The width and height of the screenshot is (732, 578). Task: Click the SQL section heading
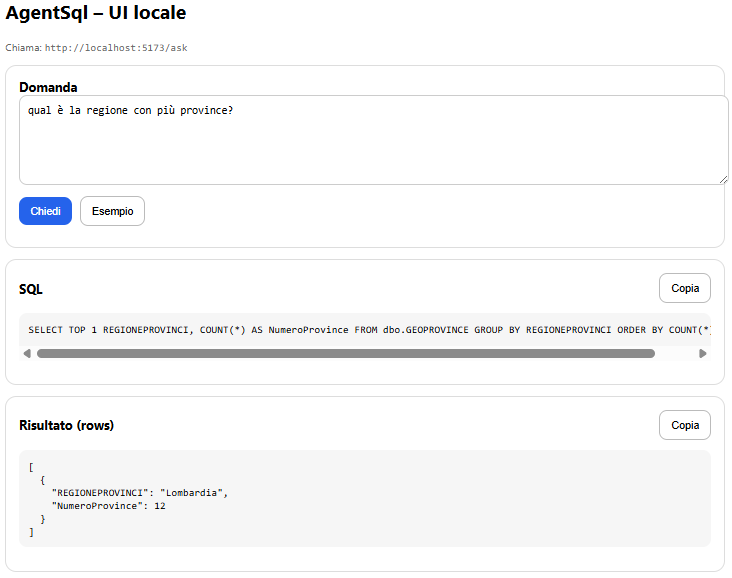pyautogui.click(x=31, y=290)
